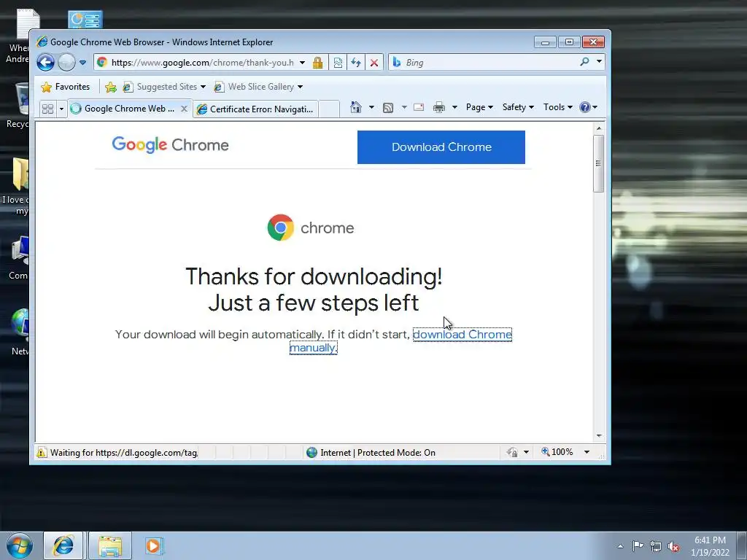The width and height of the screenshot is (747, 560).
Task: Open the recent pages dropdown arrow
Action: (82, 63)
